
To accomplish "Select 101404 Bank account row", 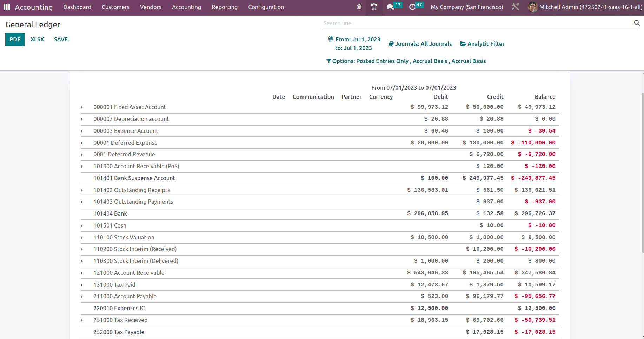I will point(320,213).
